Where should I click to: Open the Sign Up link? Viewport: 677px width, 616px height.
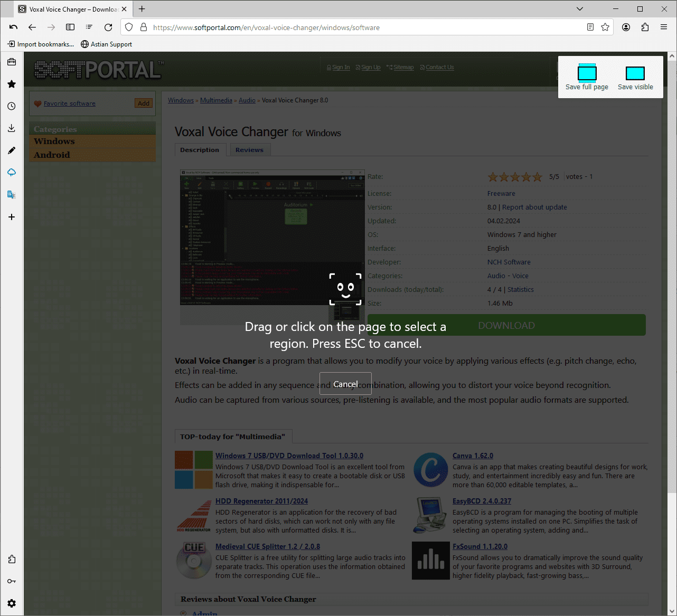coord(371,68)
